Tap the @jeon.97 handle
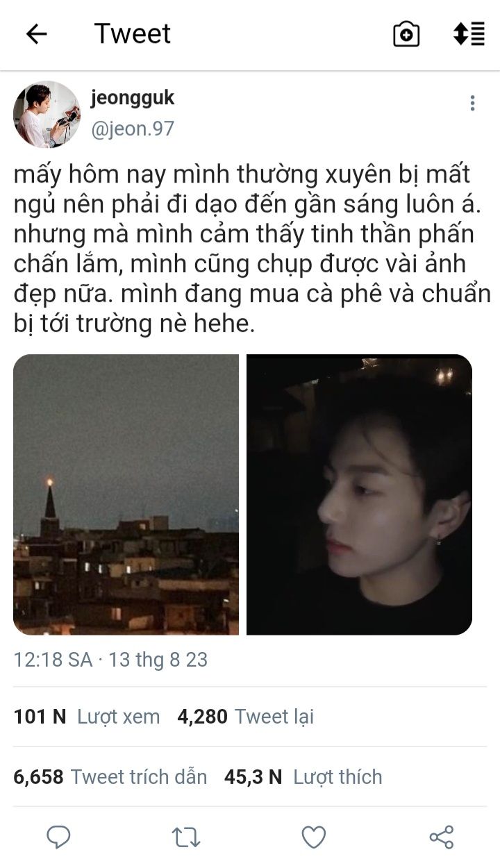The height and width of the screenshot is (868, 500). coord(133,128)
